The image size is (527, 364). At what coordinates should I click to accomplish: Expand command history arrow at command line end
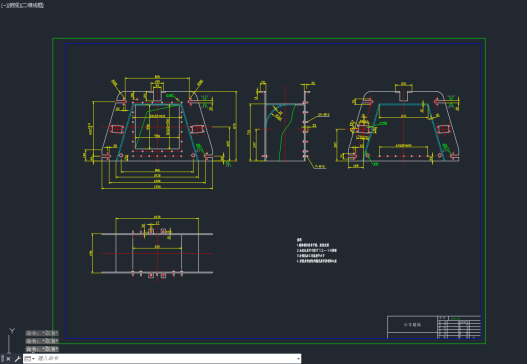(x=298, y=359)
